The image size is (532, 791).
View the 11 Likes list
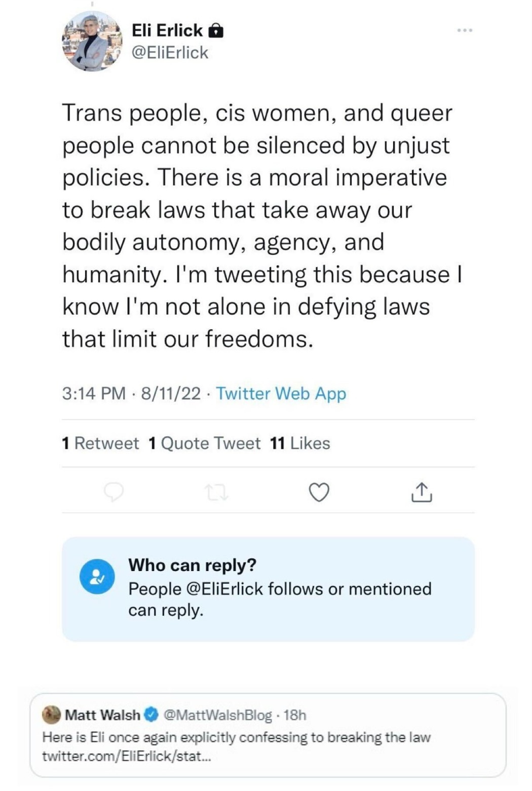click(x=300, y=443)
